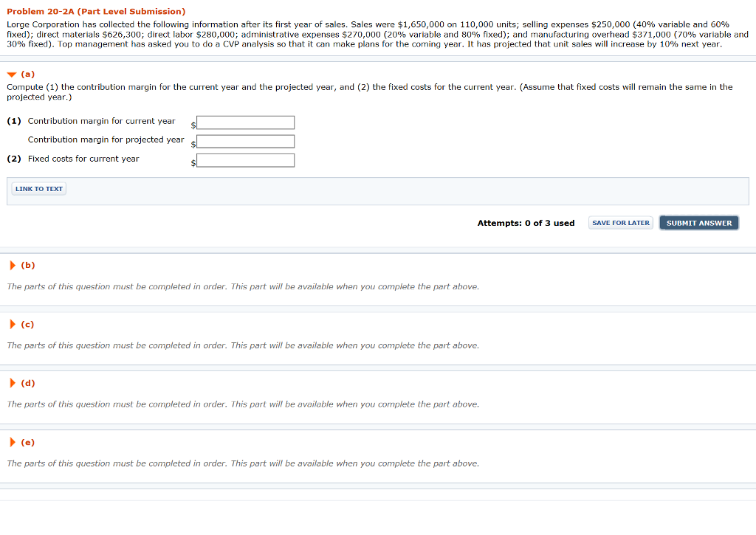This screenshot has height=535, width=756.
Task: Click contribution margin for projected year field
Action: click(x=245, y=141)
